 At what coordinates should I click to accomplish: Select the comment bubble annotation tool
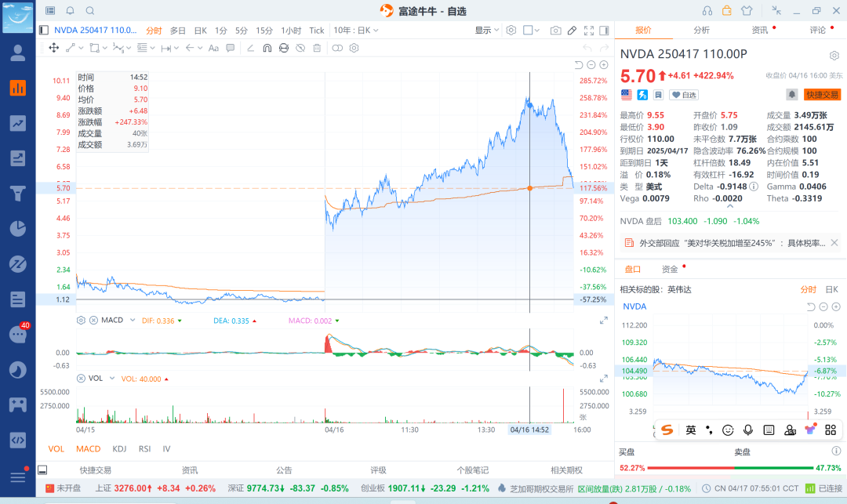tap(231, 48)
